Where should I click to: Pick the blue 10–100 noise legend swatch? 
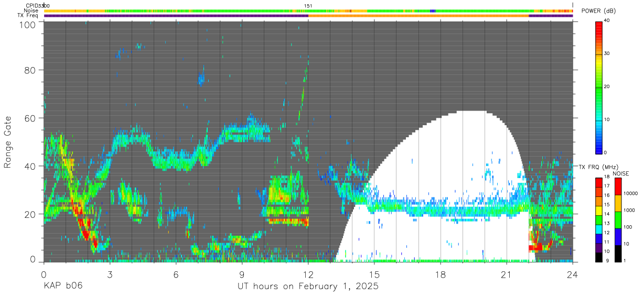(618, 236)
